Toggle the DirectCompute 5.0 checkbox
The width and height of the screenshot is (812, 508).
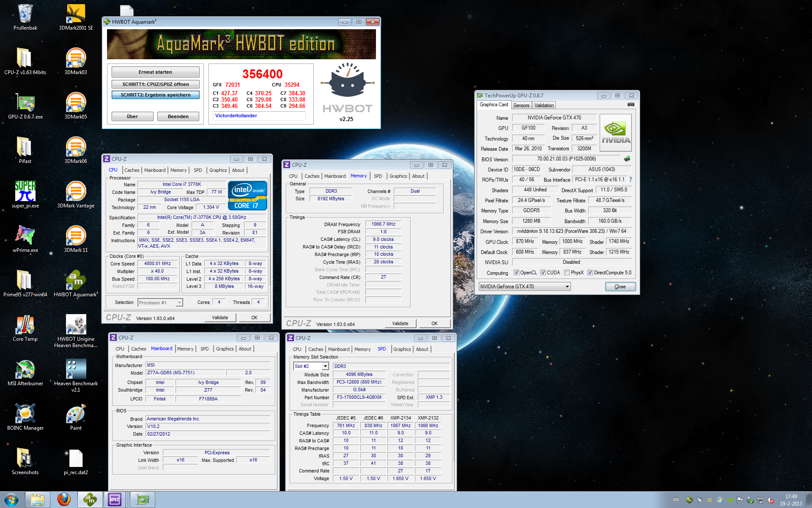[x=590, y=273]
